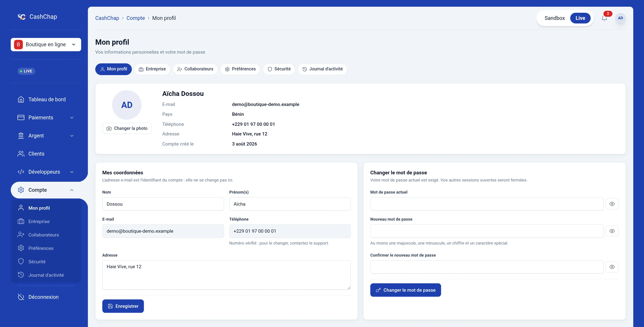Open the Sécurité tab
The width and height of the screenshot is (644, 327).
tap(279, 69)
